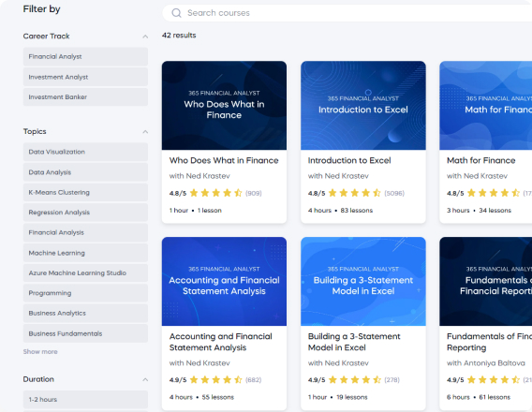Click the search magnifier icon
Viewport: 532px width, 412px height.
point(176,13)
